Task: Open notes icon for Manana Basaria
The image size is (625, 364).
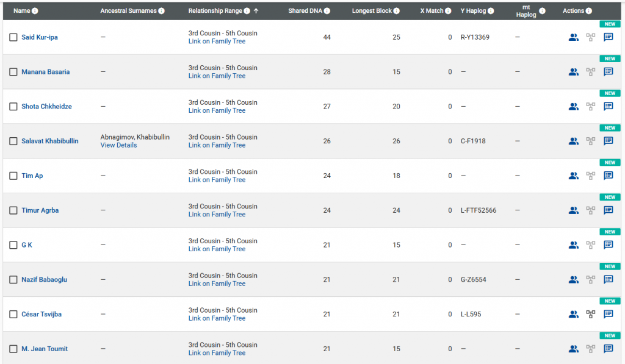Action: (608, 72)
